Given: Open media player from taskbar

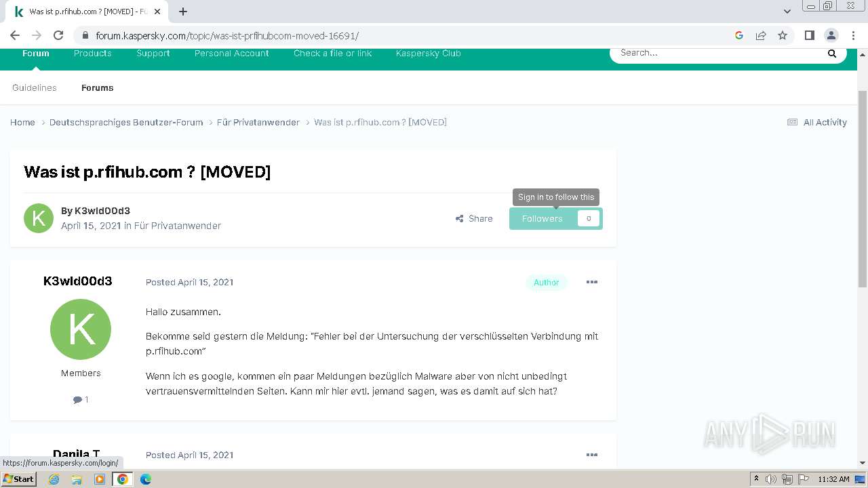Looking at the screenshot, I should tap(100, 479).
